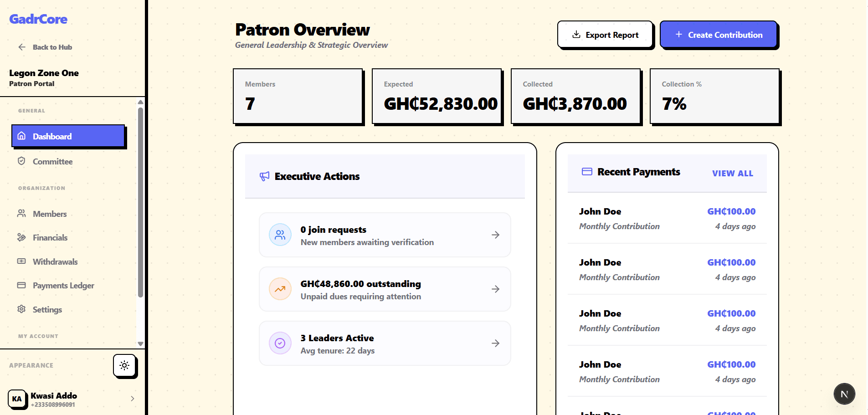This screenshot has height=415, width=868.
Task: Click the KA user avatar
Action: [17, 399]
